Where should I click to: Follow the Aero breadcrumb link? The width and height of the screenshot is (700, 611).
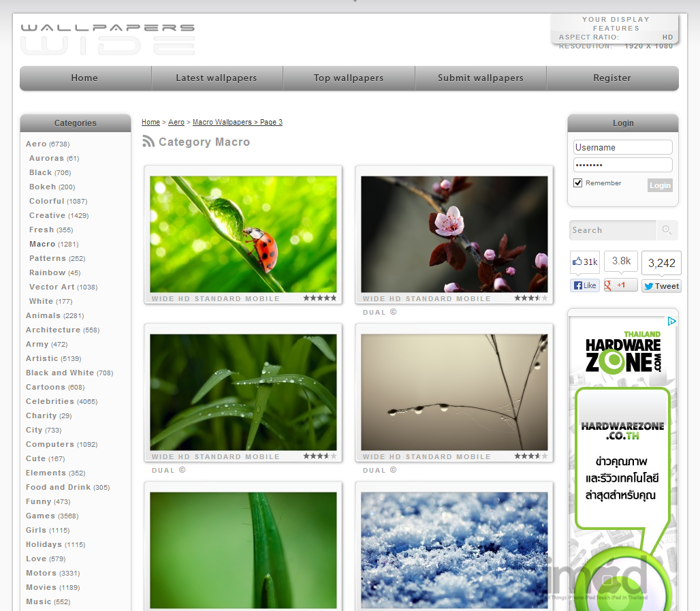(176, 122)
